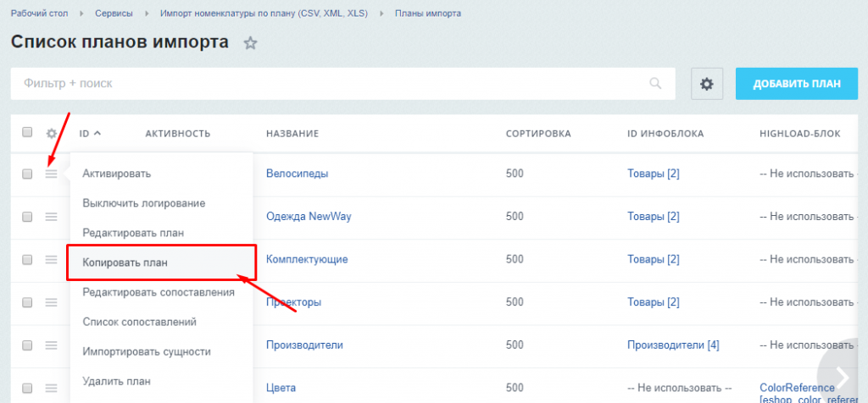This screenshot has width=868, height=403.
Task: Check the Одежда NewWay row checkbox
Action: coord(27,217)
